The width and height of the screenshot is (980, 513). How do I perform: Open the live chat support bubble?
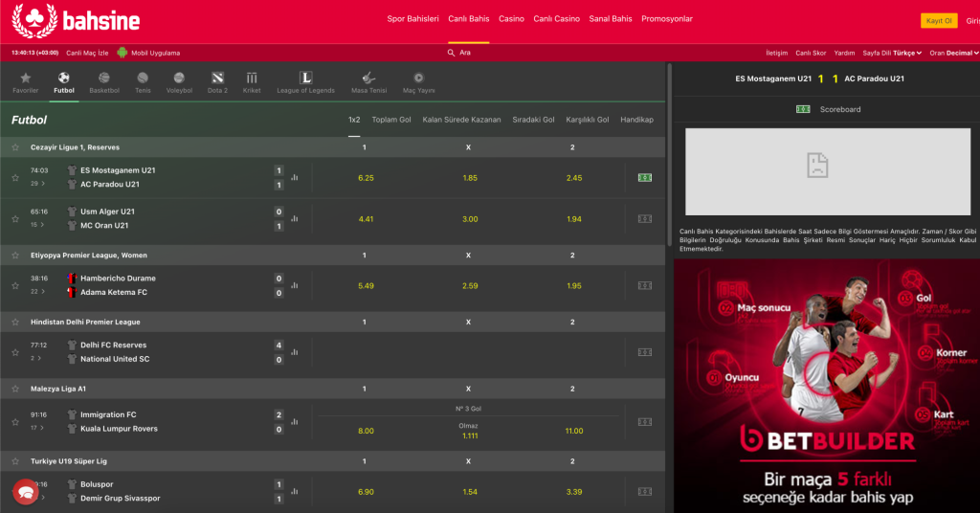25,492
